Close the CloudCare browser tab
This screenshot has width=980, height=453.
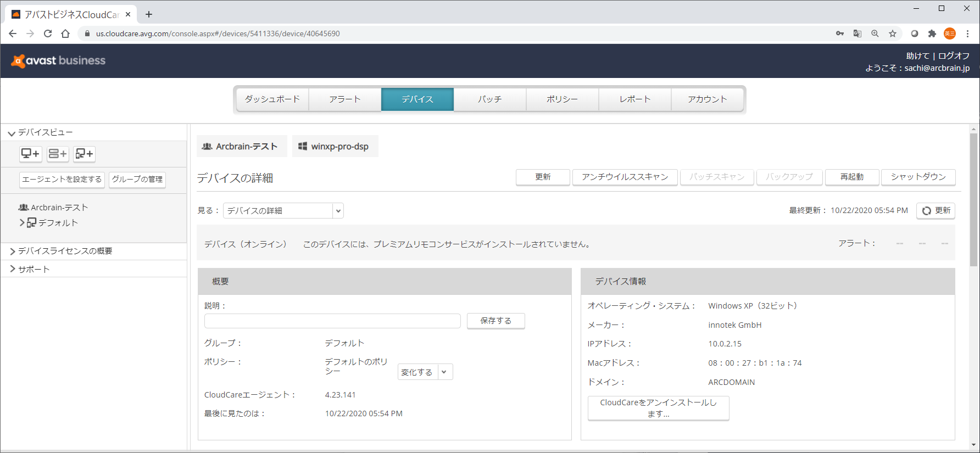click(128, 14)
